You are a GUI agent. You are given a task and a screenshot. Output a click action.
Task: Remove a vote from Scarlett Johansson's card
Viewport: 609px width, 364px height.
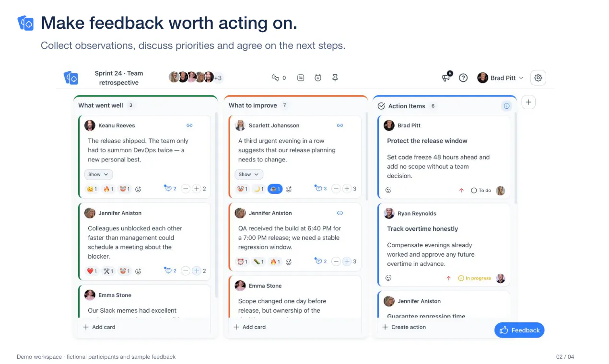pos(336,189)
